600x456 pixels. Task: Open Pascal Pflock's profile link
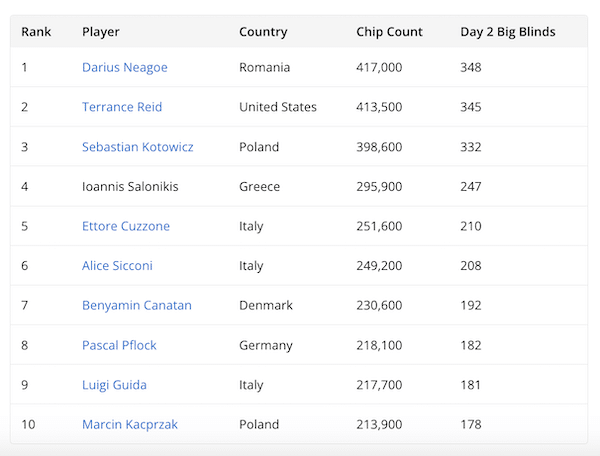pyautogui.click(x=119, y=345)
